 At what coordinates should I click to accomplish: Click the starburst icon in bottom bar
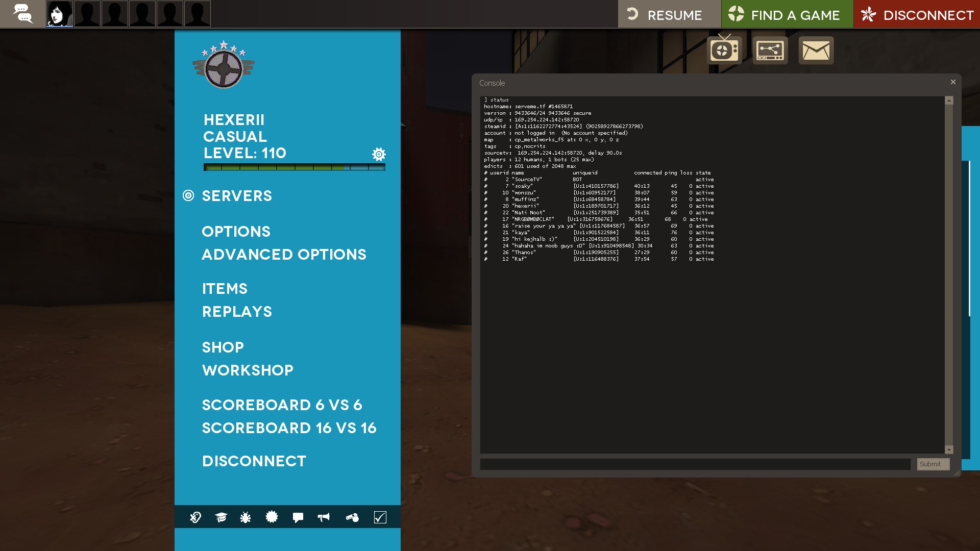pos(272,517)
